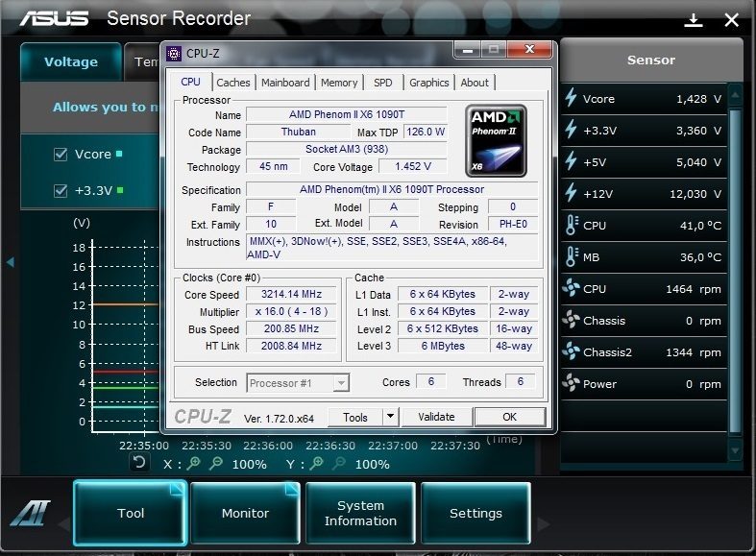The width and height of the screenshot is (756, 556).
Task: Click the AI Suite logo at bottom left
Action: pyautogui.click(x=31, y=513)
